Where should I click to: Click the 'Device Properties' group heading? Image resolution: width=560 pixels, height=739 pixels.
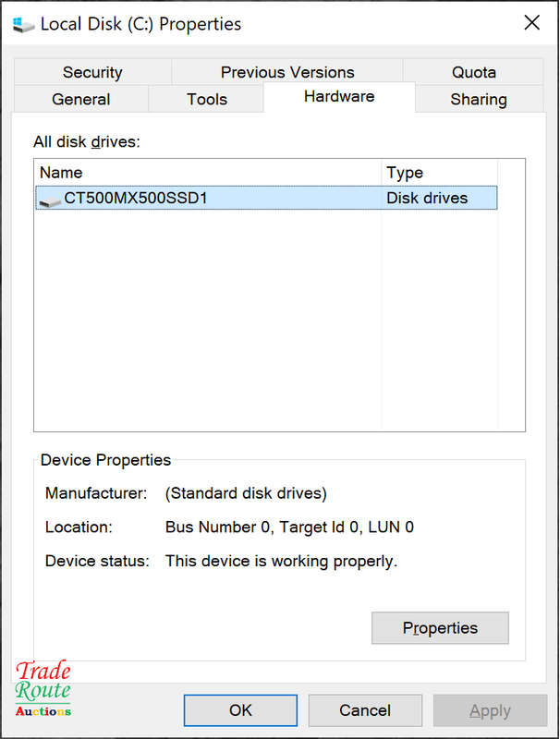[x=105, y=459]
